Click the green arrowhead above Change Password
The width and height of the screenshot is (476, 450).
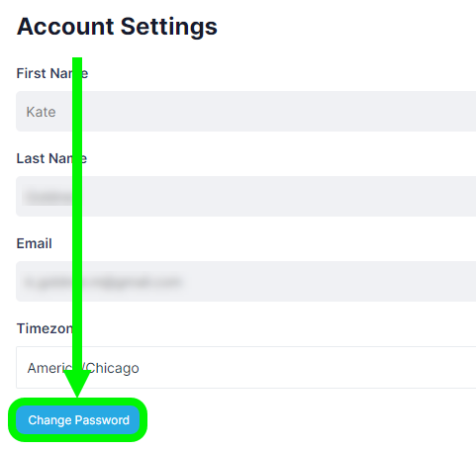77,383
